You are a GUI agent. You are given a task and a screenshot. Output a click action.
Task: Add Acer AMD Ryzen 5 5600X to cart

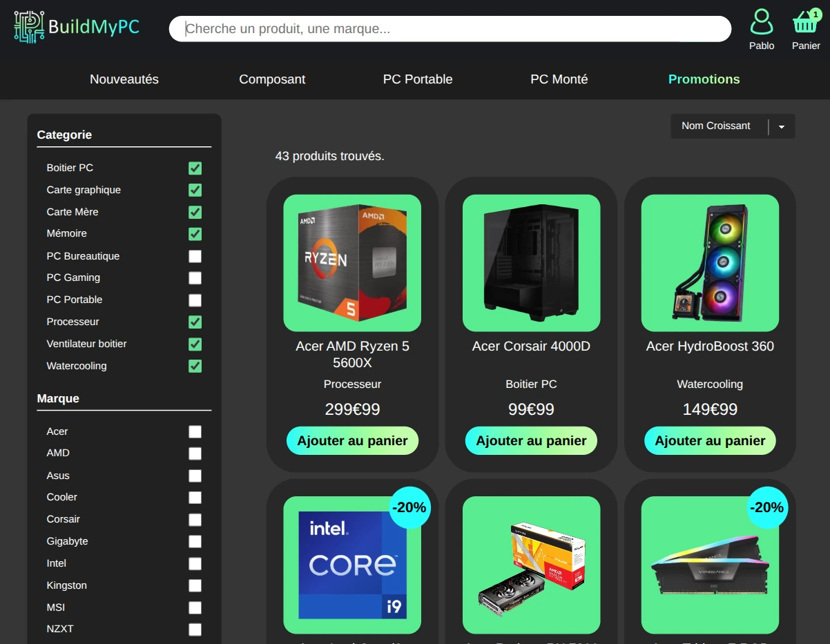[352, 440]
